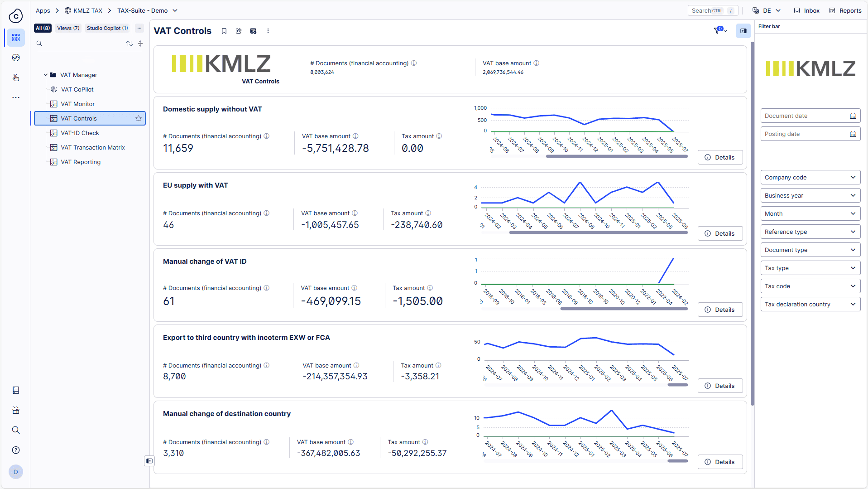Click the sort arrows icon in the navigation panel
The image size is (868, 489).
click(129, 44)
